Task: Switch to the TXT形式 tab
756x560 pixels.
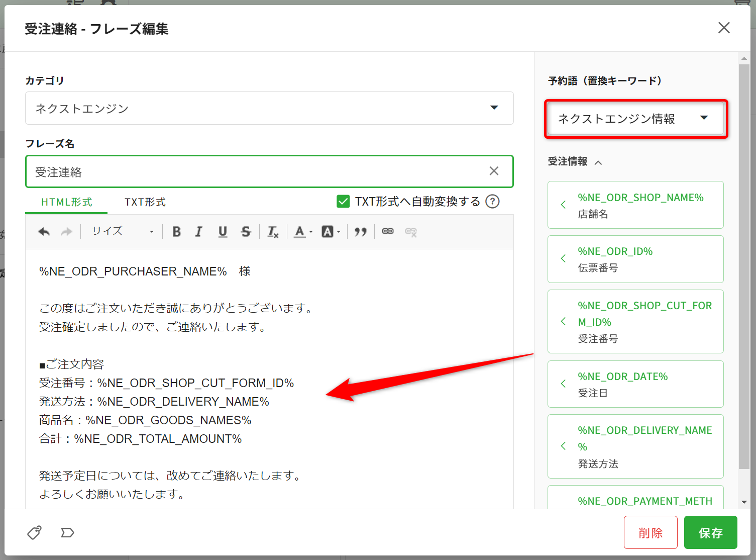Action: tap(145, 202)
